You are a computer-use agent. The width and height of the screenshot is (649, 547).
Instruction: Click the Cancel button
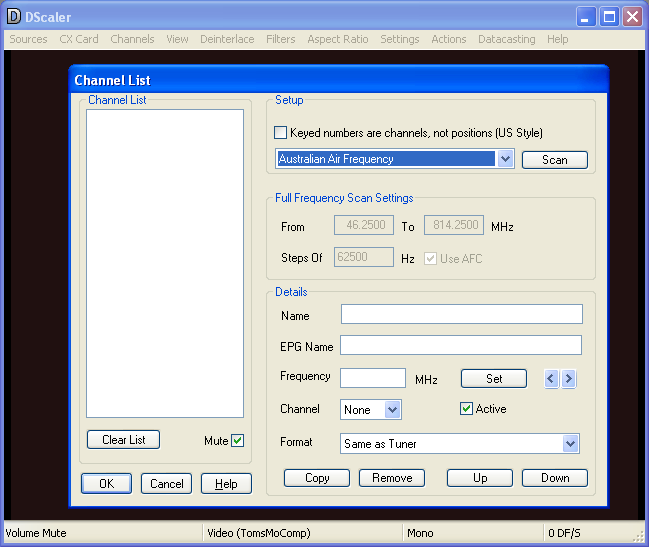(166, 484)
